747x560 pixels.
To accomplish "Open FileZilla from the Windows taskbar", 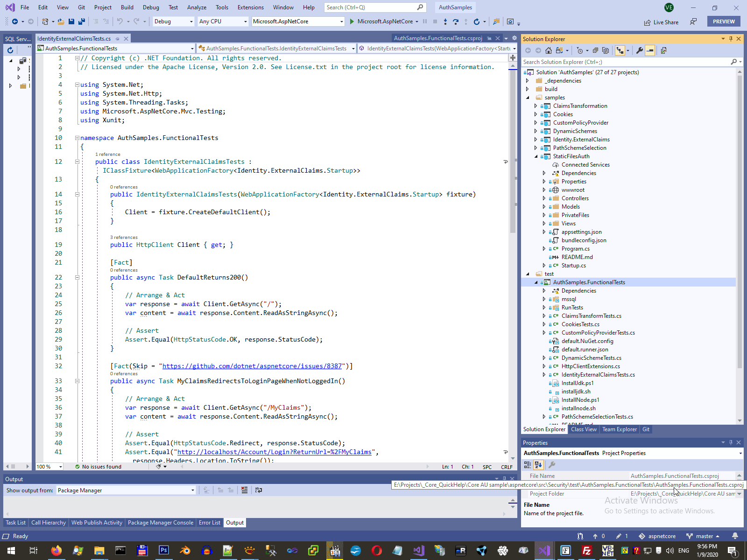I will coord(586,551).
